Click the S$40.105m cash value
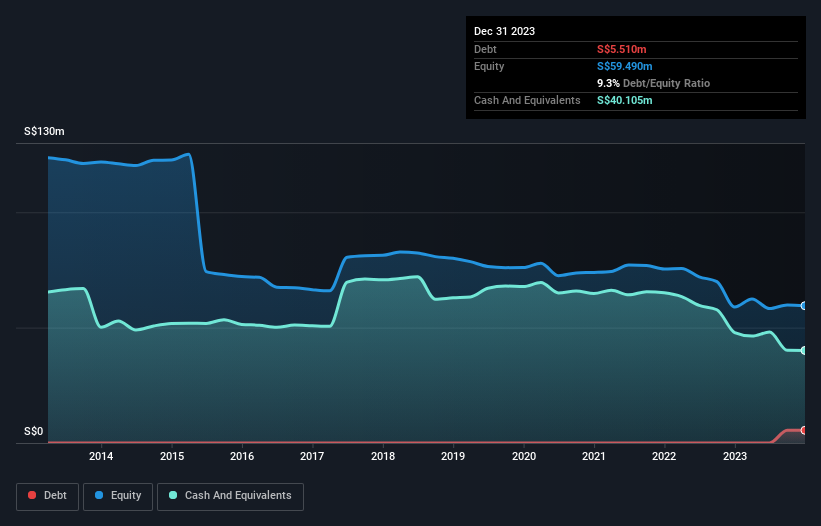This screenshot has height=526, width=821. click(x=627, y=100)
